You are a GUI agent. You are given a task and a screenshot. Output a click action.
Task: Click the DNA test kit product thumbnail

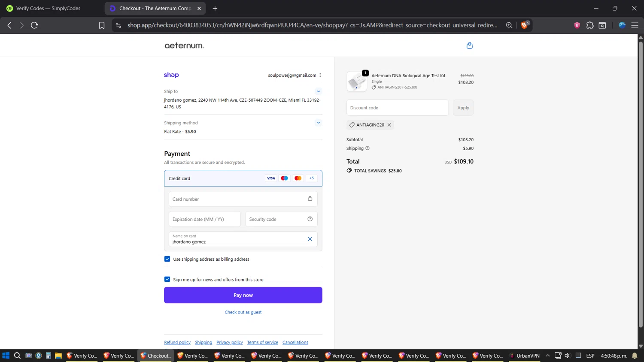click(357, 81)
